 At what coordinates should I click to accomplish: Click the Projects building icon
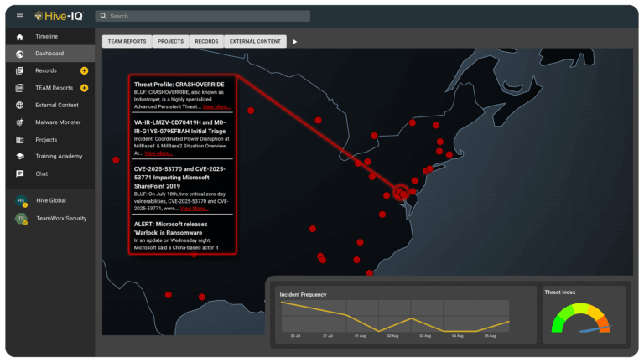point(19,140)
